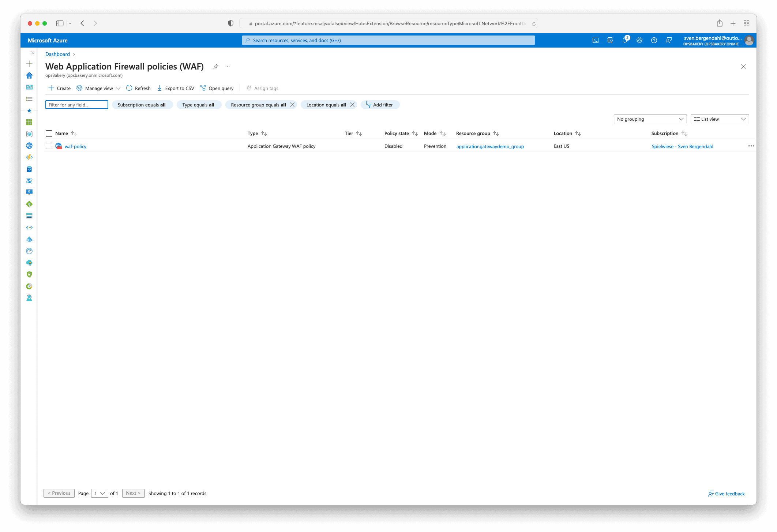Image resolution: width=777 pixels, height=532 pixels.
Task: Open the List view dropdown
Action: pyautogui.click(x=719, y=119)
